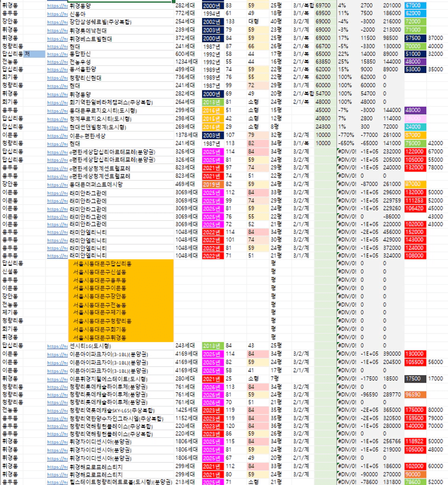Click the 회기역한일베라체캠퍼스(주상복합) cell
Screen dimensions: 448x485
click(121, 102)
